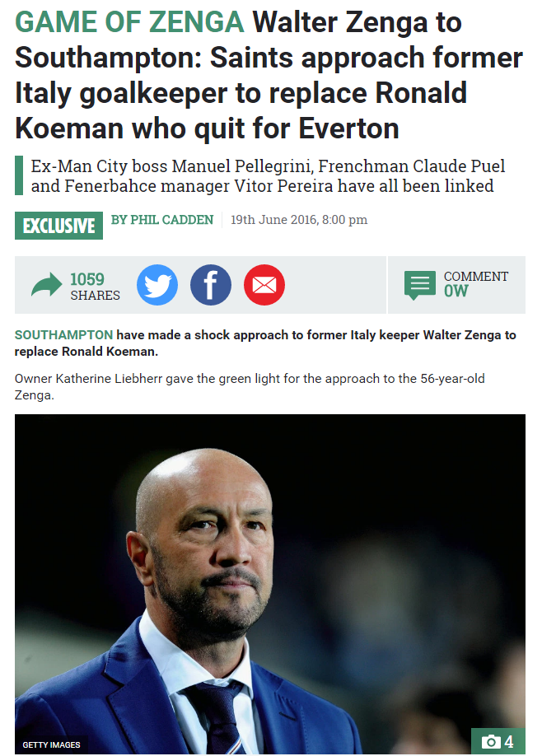
Task: Share the article on Facebook
Action: [x=211, y=286]
